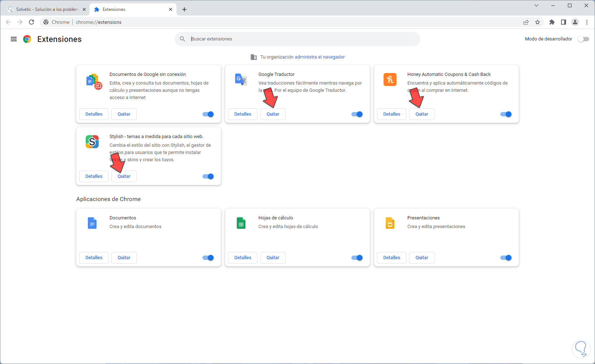Image resolution: width=595 pixels, height=364 pixels.
Task: Click the Documentos de Google sin conexión icon
Action: click(94, 81)
